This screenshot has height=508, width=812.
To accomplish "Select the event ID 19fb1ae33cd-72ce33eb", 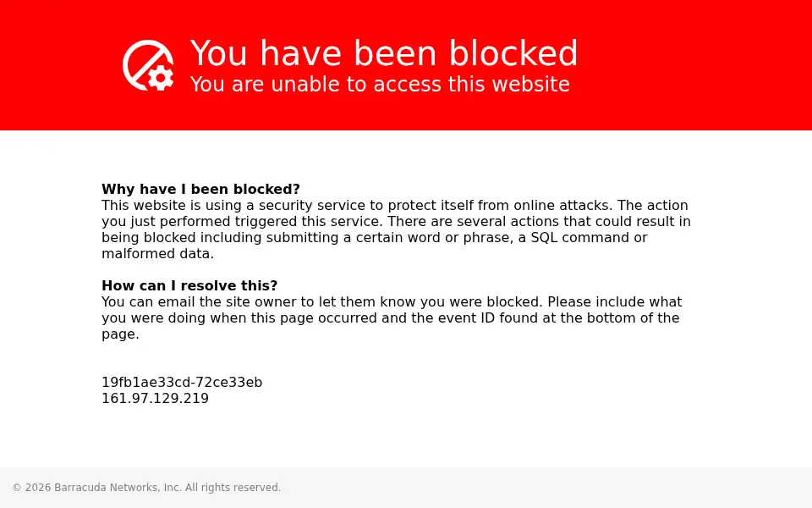I will click(182, 383).
